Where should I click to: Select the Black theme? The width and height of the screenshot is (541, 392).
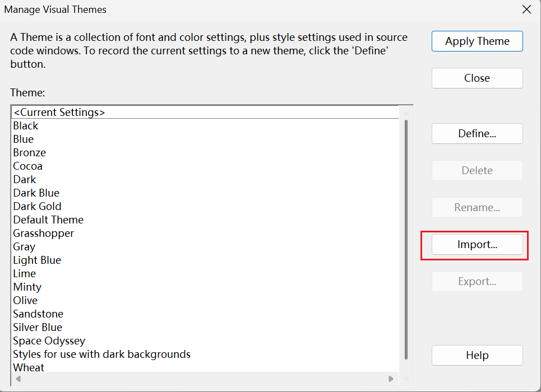pos(205,126)
